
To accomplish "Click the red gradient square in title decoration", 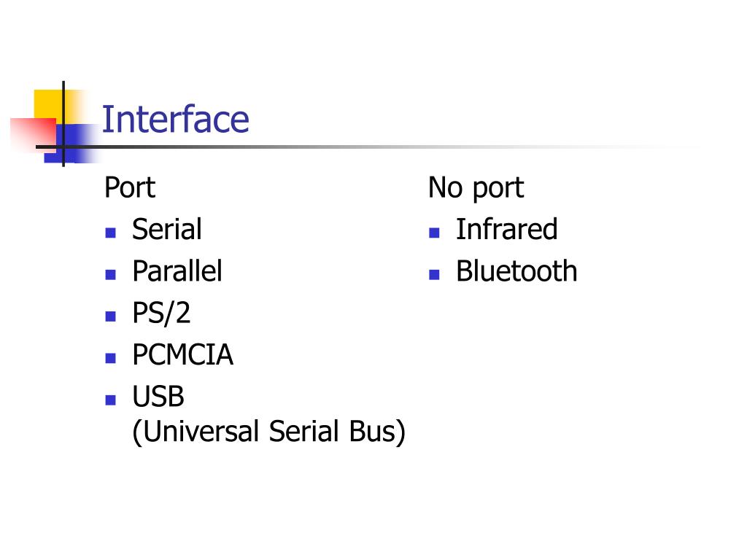I will click(x=34, y=134).
